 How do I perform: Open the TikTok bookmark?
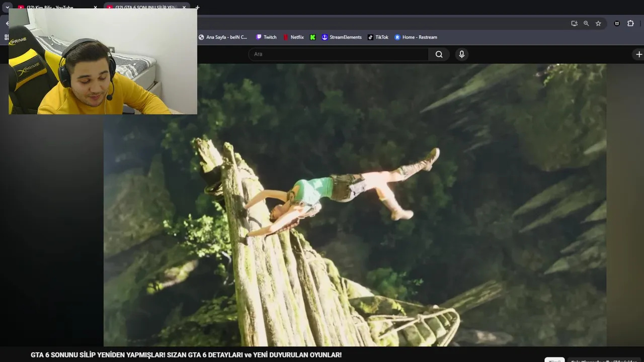click(378, 37)
